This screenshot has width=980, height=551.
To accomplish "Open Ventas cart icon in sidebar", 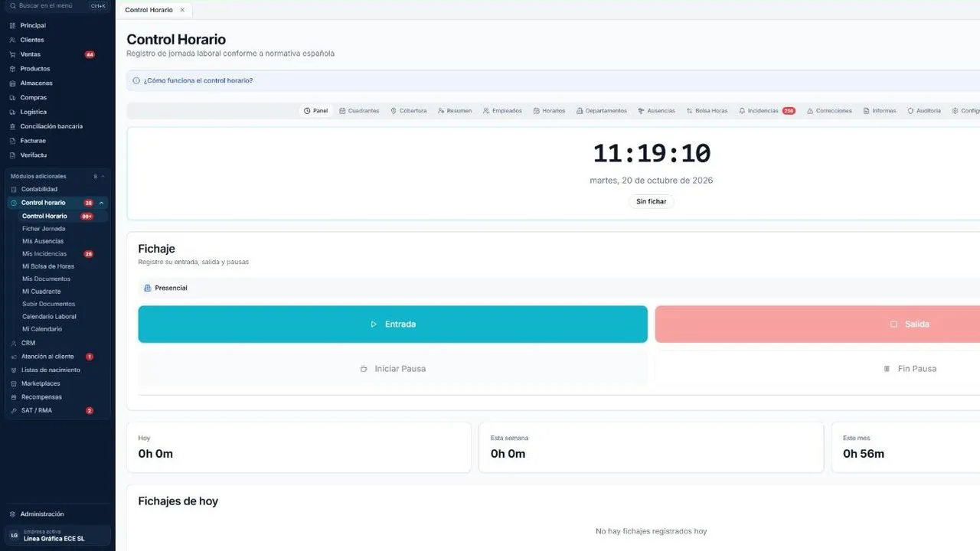I will click(x=12, y=54).
